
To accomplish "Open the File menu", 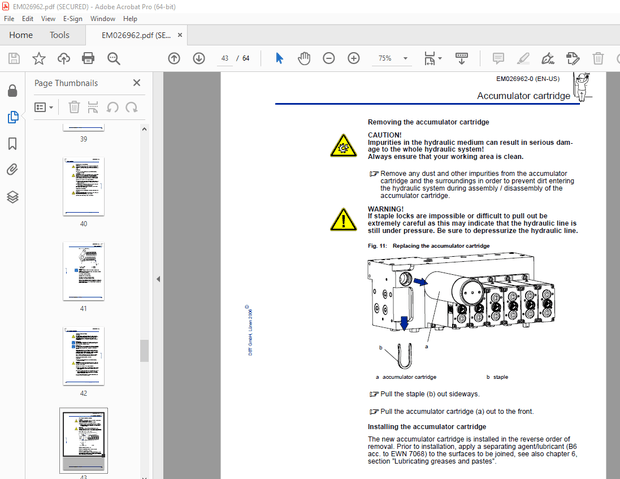I will coord(9,19).
